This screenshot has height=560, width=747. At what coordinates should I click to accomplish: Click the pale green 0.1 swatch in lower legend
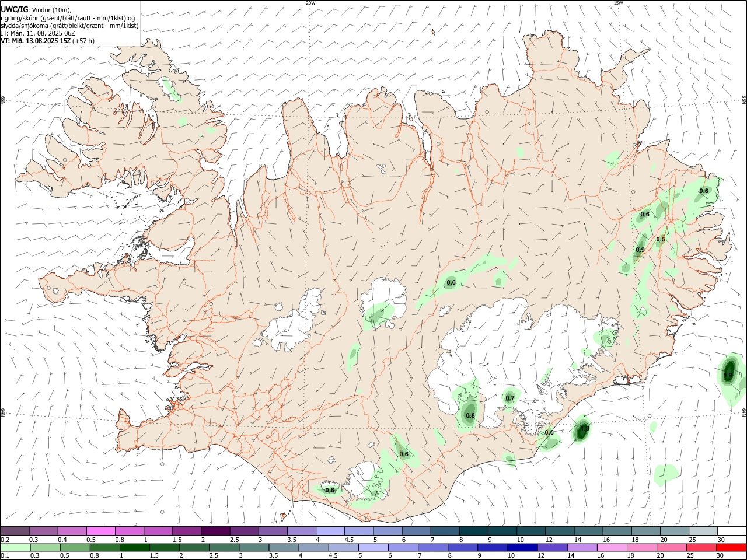pos(16,547)
